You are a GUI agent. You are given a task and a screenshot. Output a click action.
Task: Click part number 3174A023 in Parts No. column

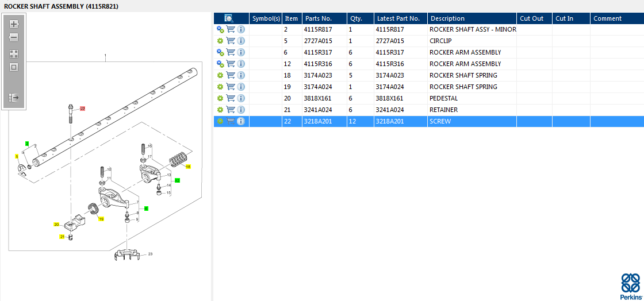[x=319, y=75]
